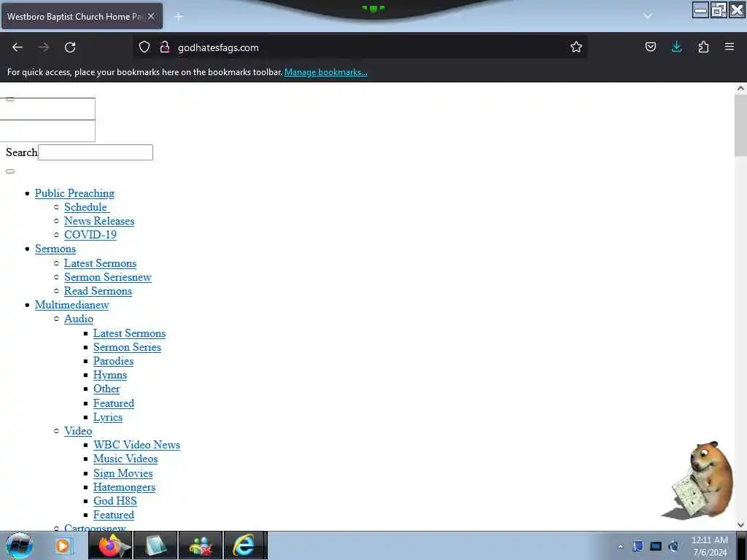The height and width of the screenshot is (560, 747).
Task: Open the Lyrics link
Action: 108,417
